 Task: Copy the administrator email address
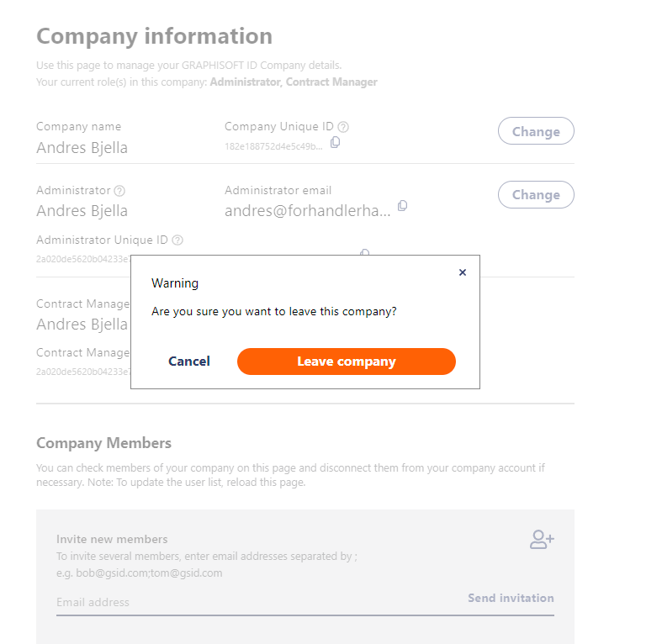tap(402, 206)
